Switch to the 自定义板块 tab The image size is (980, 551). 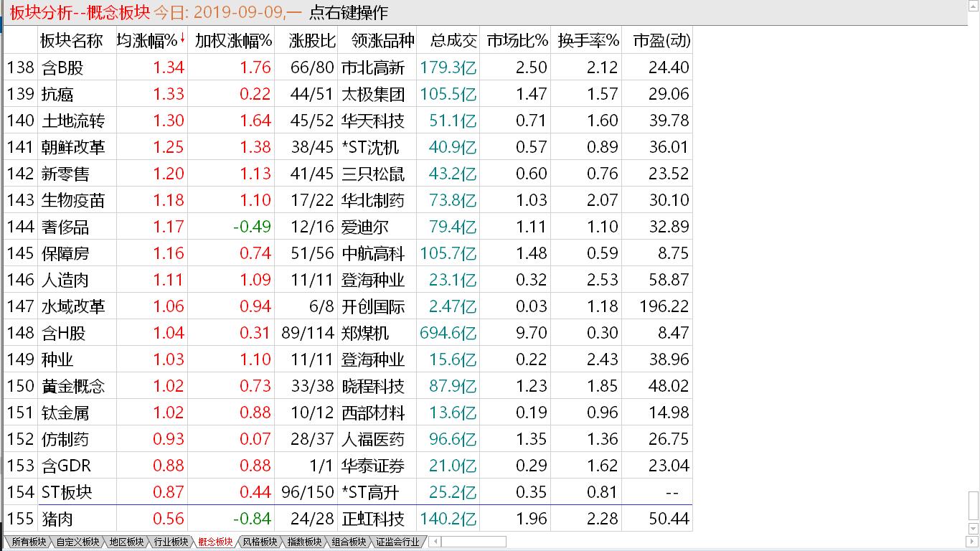click(77, 542)
